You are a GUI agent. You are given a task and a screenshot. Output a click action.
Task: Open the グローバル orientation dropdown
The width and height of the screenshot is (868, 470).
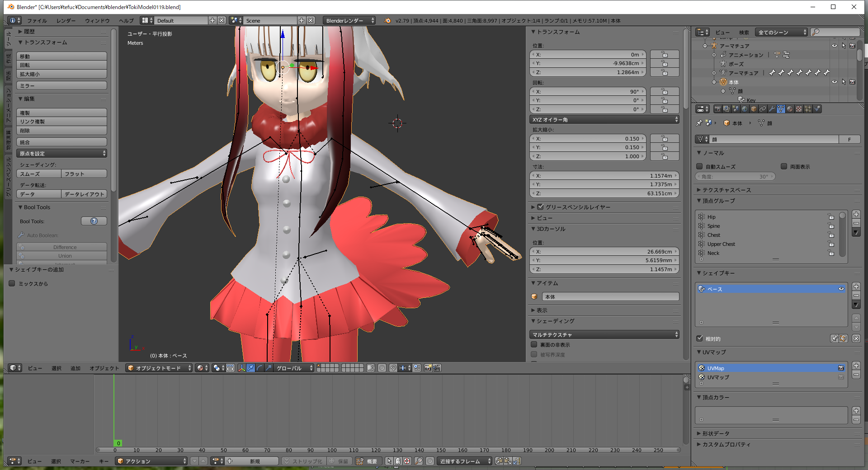click(294, 368)
